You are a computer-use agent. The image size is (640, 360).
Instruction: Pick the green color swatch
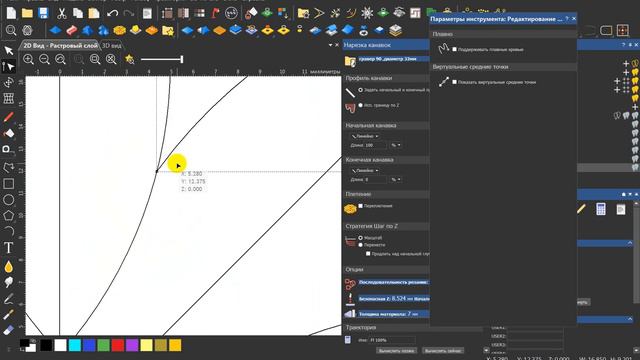[x=103, y=345]
